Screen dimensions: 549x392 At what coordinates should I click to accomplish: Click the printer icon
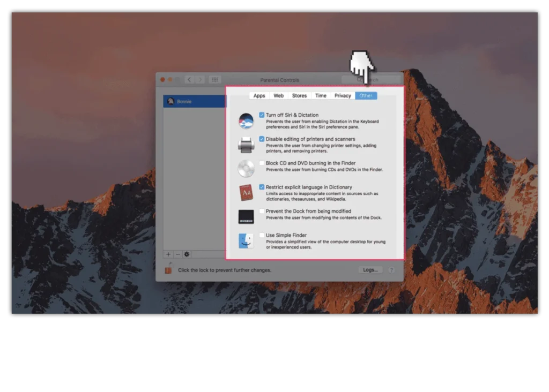(x=246, y=145)
